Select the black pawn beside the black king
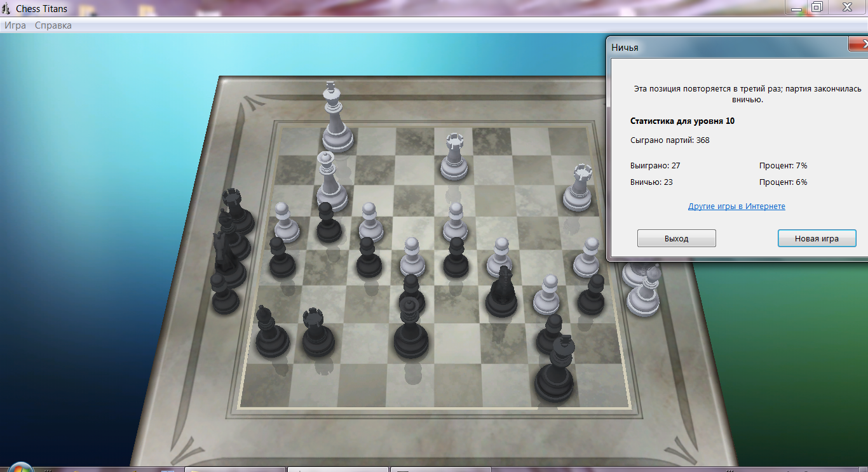The image size is (868, 472). (549, 335)
